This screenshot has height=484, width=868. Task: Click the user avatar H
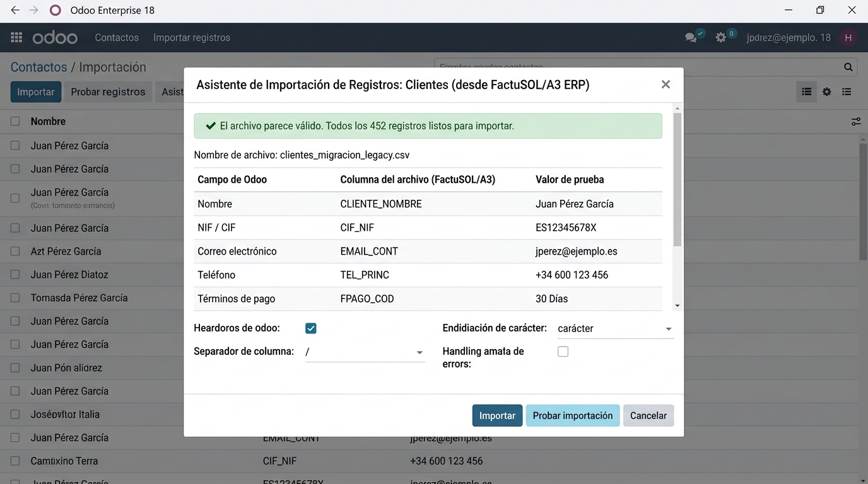pyautogui.click(x=848, y=38)
